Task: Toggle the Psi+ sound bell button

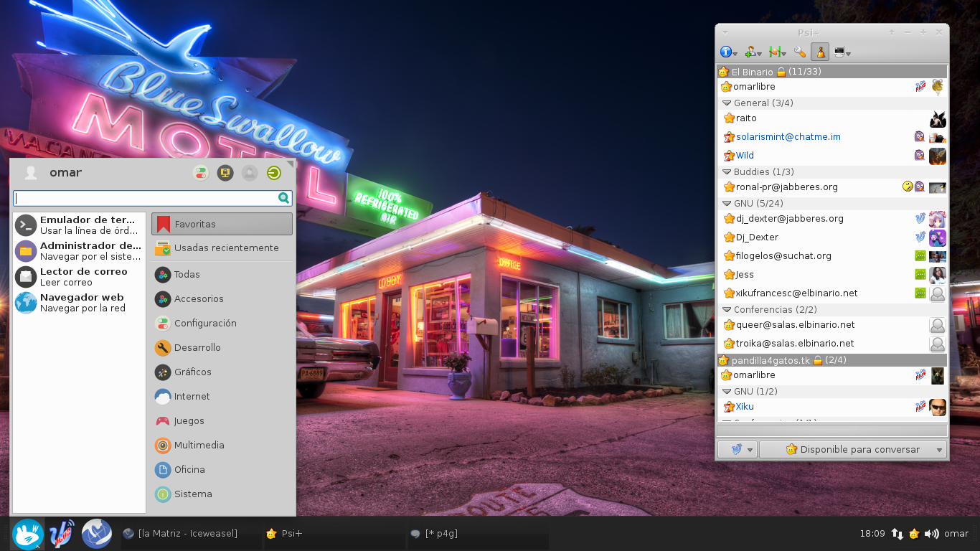Action: click(820, 52)
